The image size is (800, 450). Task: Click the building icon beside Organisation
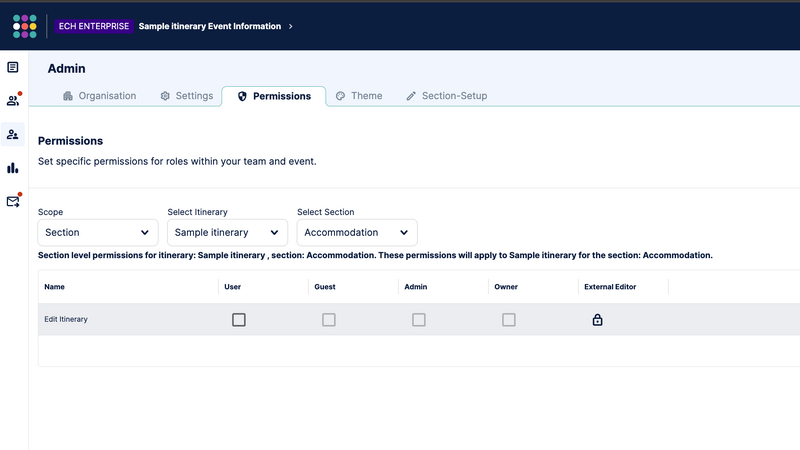pos(68,96)
